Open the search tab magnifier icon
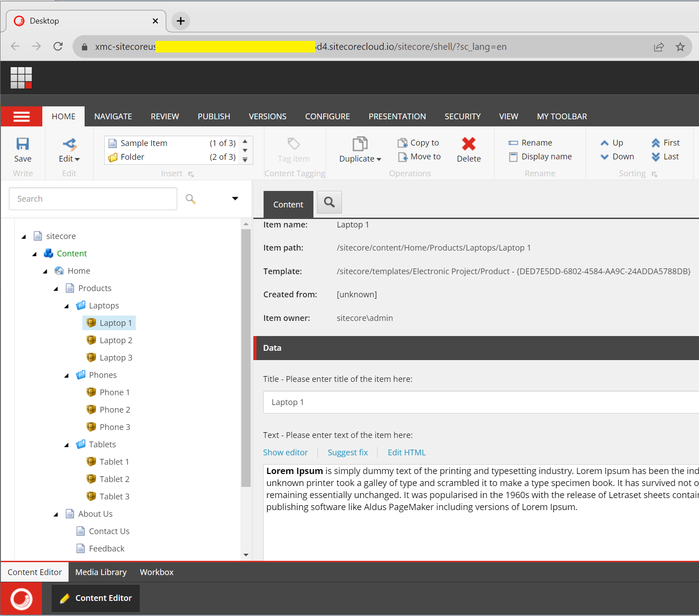The width and height of the screenshot is (699, 616). 329,203
